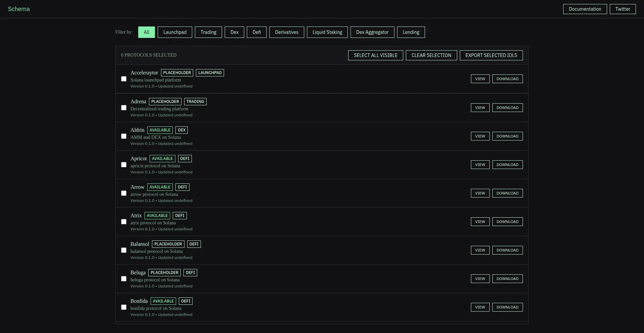View the Bonfida protocol details

point(480,307)
